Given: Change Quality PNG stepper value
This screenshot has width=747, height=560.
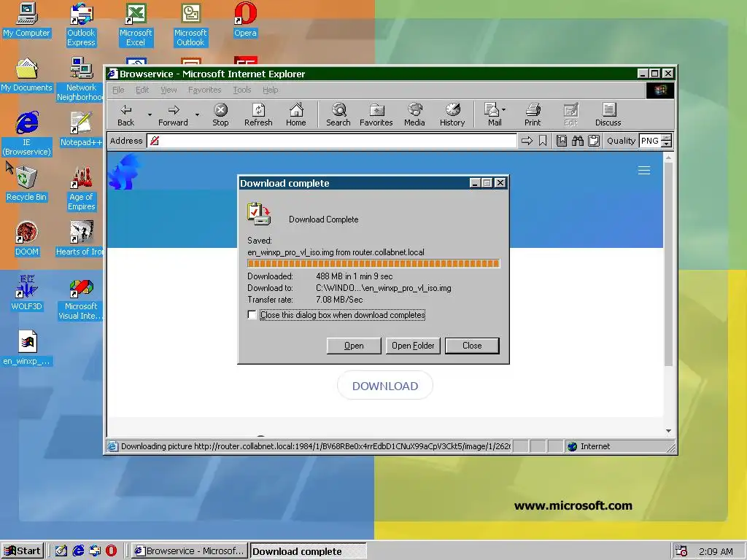Looking at the screenshot, I should coord(667,141).
